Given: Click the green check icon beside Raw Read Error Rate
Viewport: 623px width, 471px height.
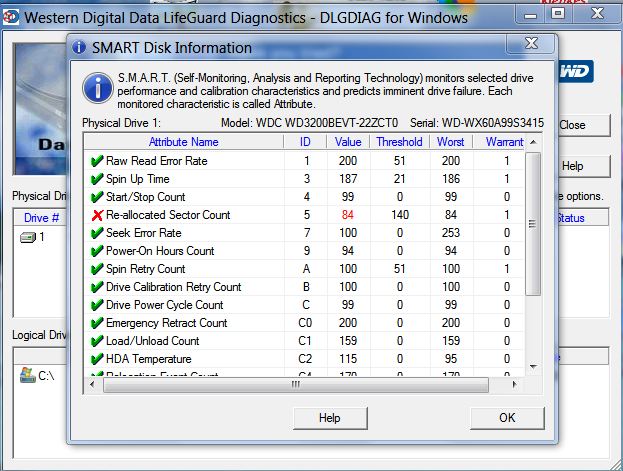Looking at the screenshot, I should (x=97, y=161).
